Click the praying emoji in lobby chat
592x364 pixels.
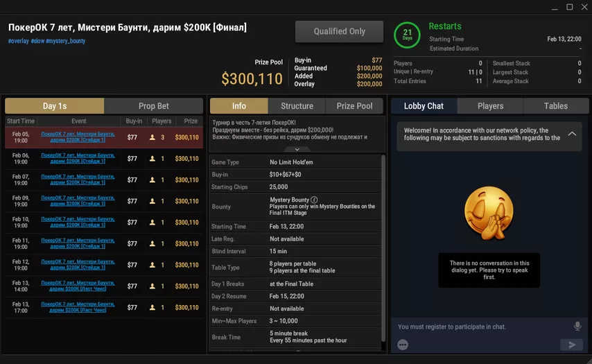(487, 214)
